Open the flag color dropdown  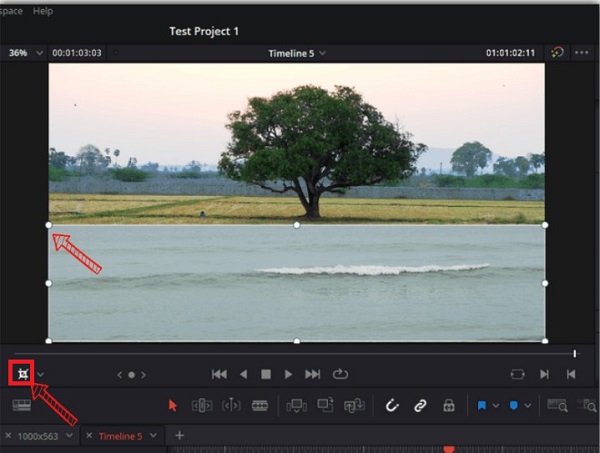click(496, 406)
